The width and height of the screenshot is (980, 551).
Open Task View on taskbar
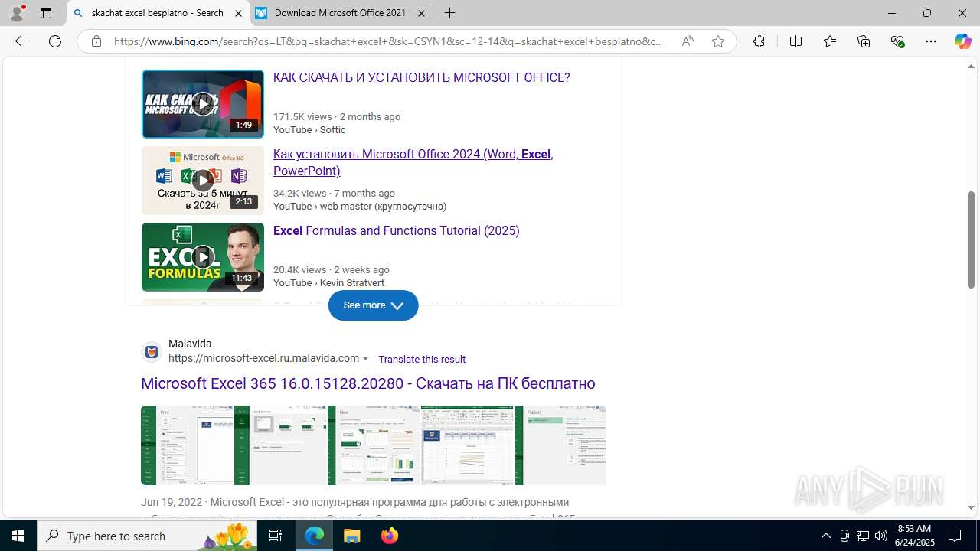(276, 536)
